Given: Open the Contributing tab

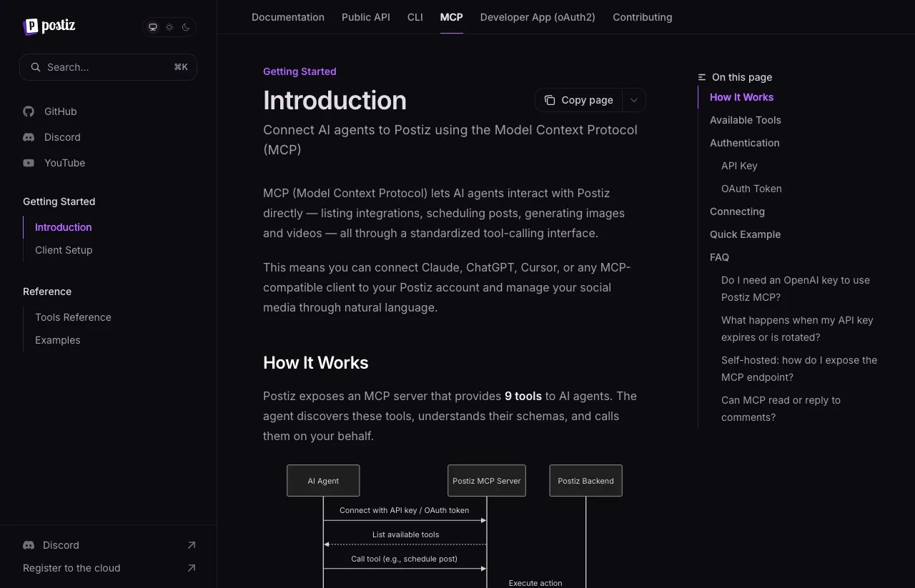Looking at the screenshot, I should point(643,17).
